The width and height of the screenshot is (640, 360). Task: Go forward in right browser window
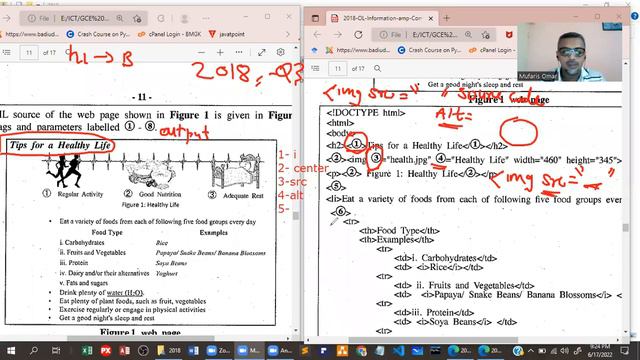[338, 35]
